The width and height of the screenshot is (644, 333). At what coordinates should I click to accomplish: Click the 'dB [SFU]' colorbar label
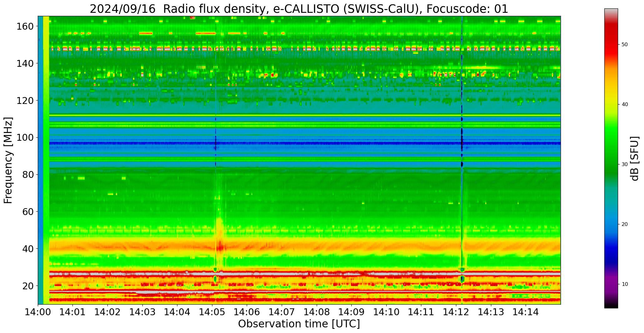click(x=635, y=159)
